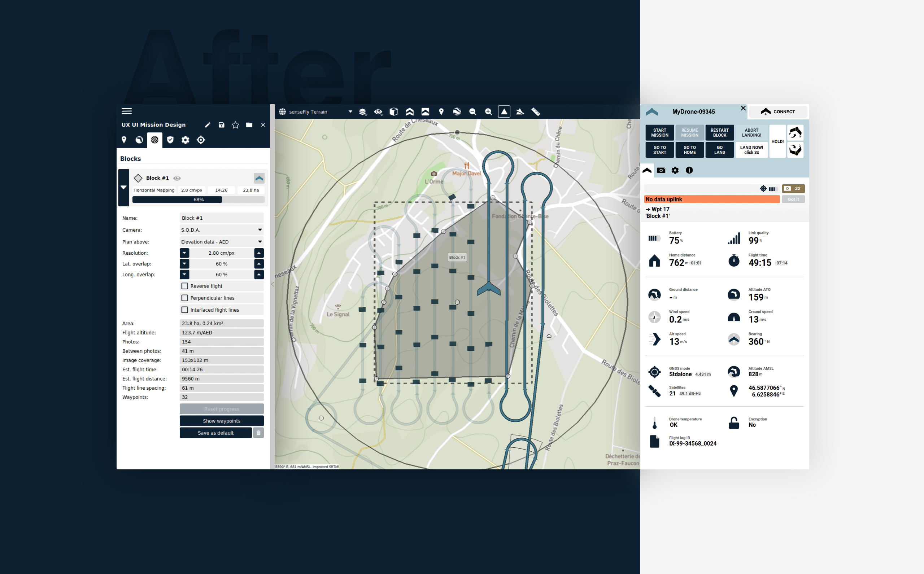Open the gear settings tab in mission panel
Screen dimensions: 924x574
pyautogui.click(x=185, y=140)
